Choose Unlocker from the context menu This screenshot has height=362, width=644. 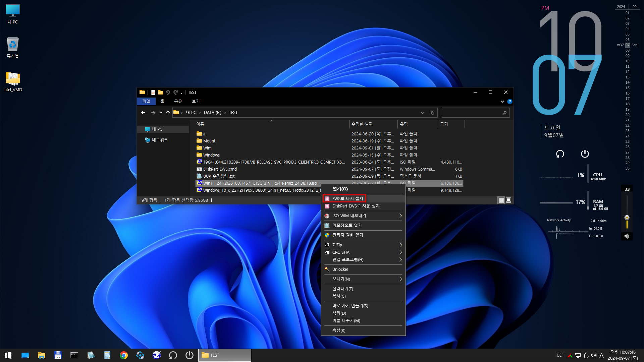pos(363,269)
